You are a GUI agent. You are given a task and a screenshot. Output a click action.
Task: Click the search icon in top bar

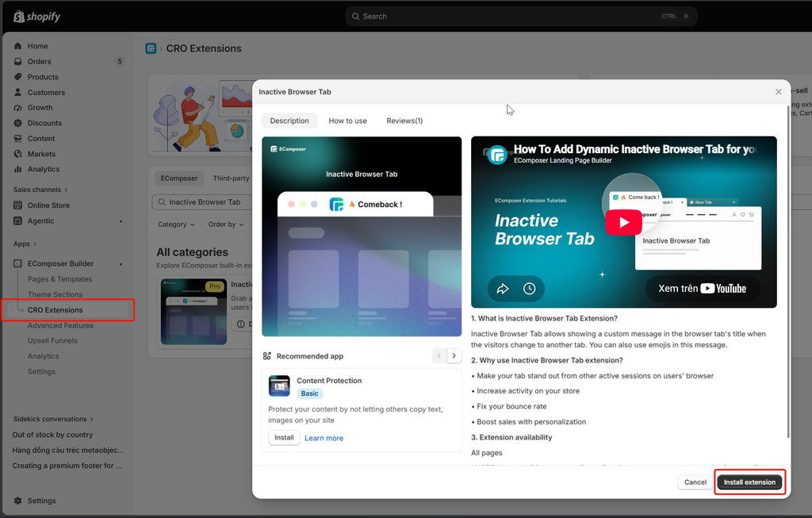(356, 17)
